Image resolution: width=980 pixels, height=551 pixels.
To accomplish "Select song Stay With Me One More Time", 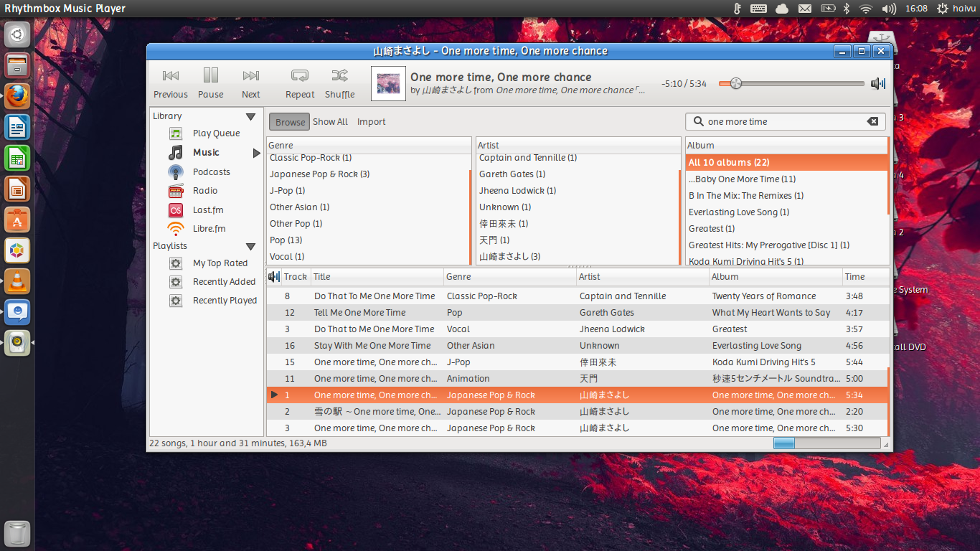I will (x=578, y=346).
